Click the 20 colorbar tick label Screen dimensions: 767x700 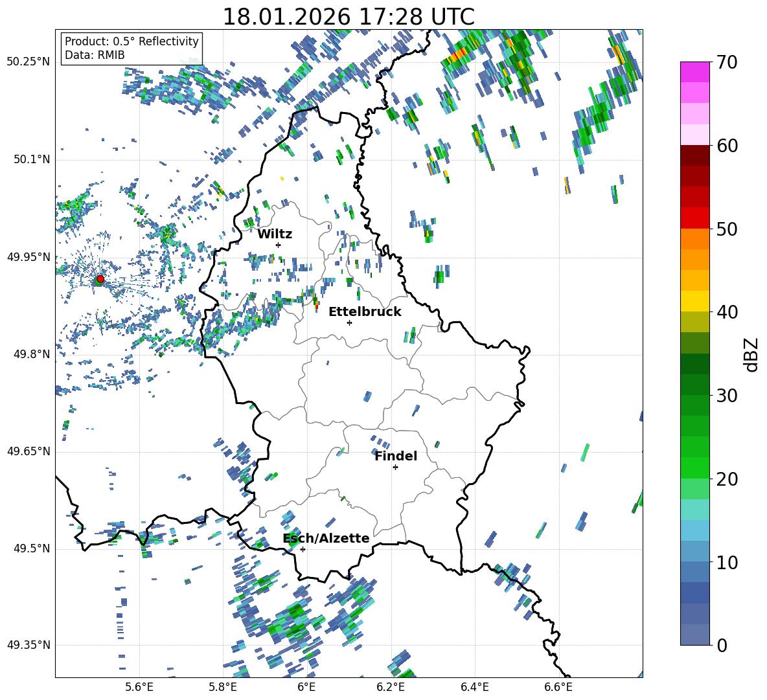click(x=726, y=479)
